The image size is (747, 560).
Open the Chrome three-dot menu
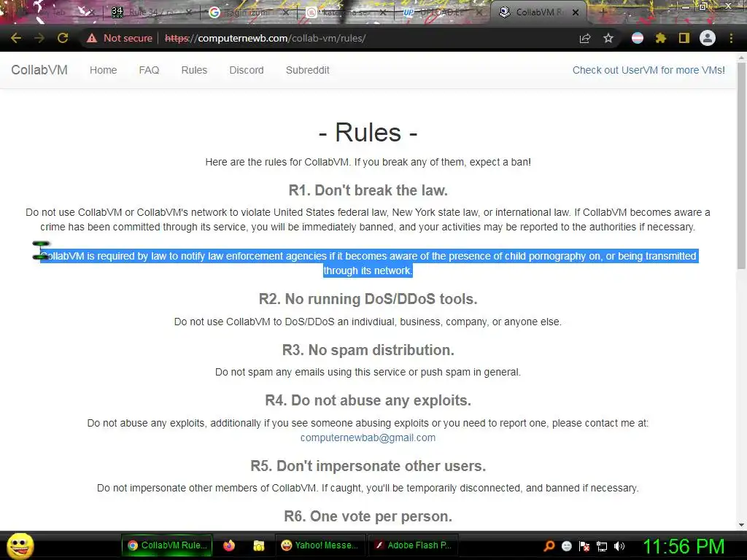(731, 38)
